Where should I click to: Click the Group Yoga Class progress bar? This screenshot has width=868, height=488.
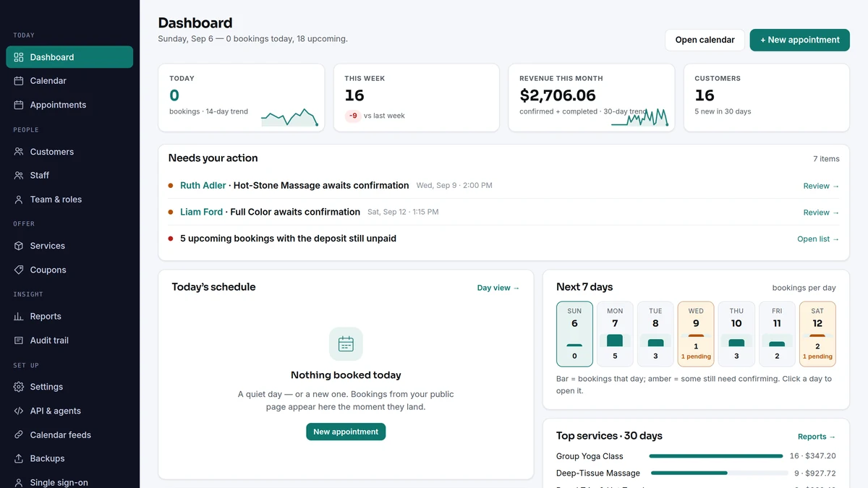[x=716, y=456]
